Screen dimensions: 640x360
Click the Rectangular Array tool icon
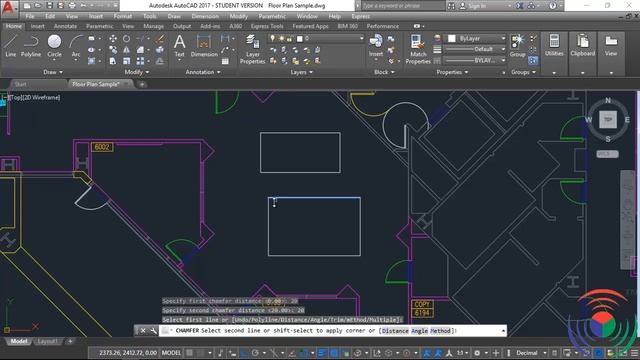140,61
